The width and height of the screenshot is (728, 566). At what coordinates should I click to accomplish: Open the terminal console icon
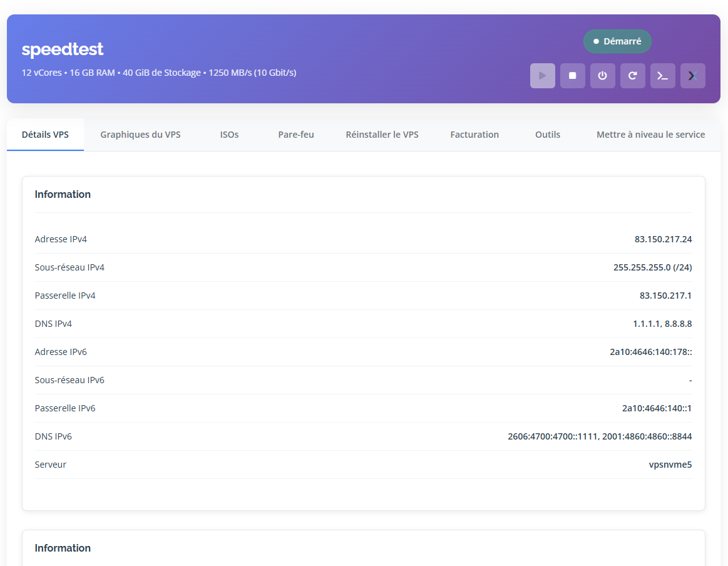tap(662, 76)
